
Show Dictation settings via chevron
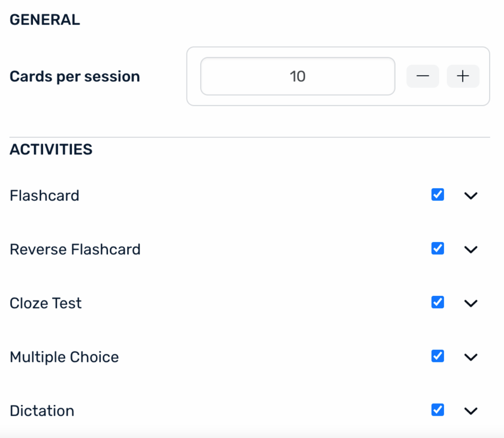pyautogui.click(x=471, y=411)
